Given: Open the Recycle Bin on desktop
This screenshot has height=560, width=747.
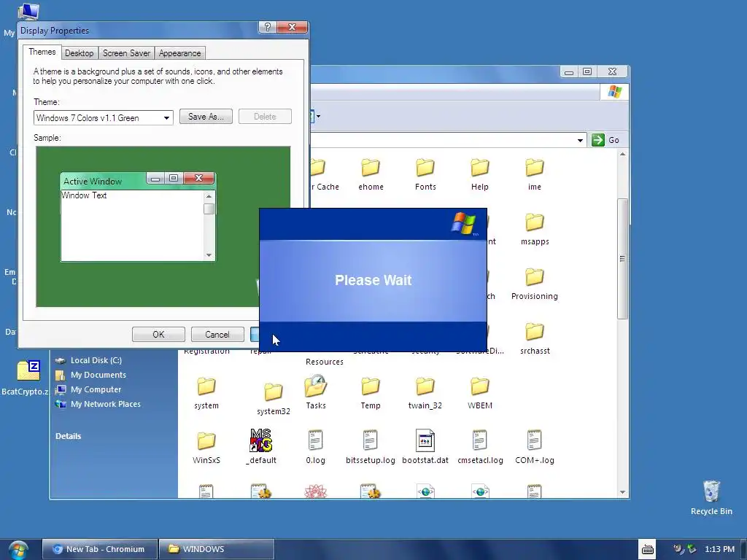Looking at the screenshot, I should (711, 497).
